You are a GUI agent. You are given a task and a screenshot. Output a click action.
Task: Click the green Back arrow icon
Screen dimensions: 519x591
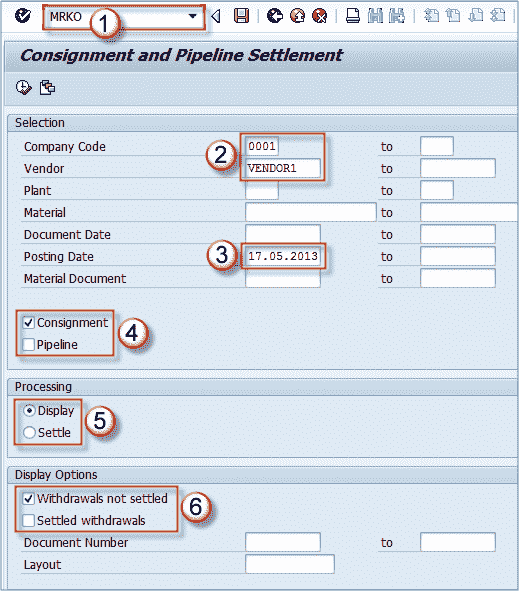tap(275, 16)
